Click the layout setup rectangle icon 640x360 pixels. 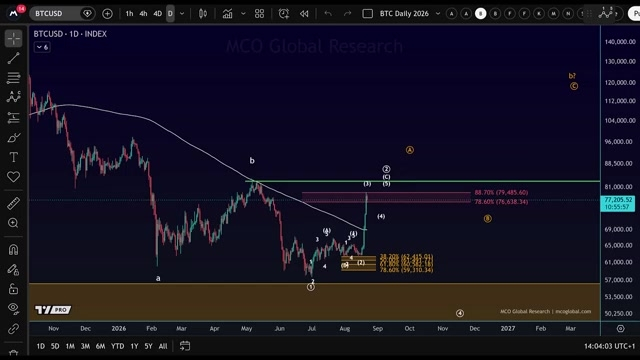pos(368,14)
